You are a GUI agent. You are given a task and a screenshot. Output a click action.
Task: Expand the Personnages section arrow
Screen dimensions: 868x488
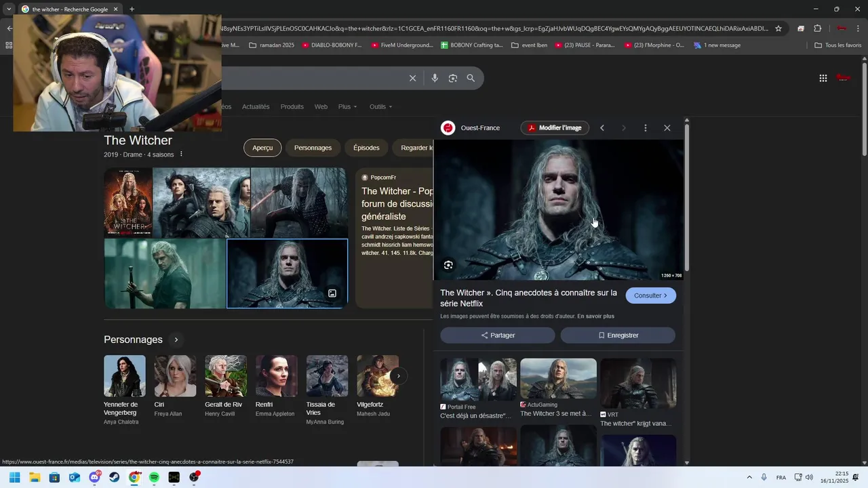pyautogui.click(x=176, y=340)
